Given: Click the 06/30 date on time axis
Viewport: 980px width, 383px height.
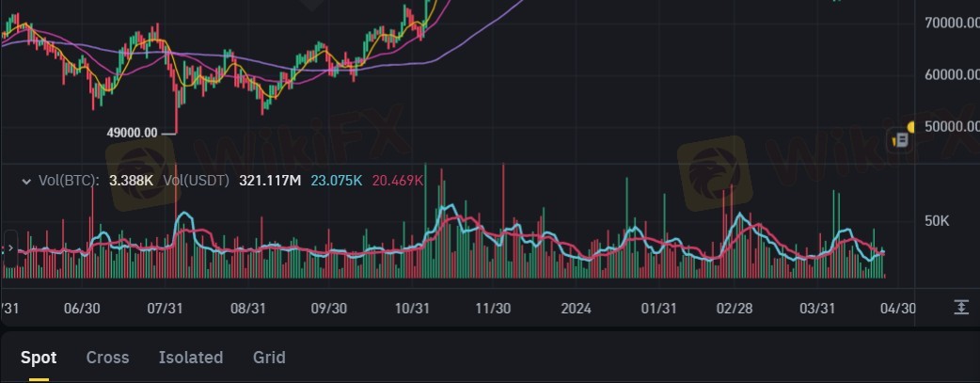Looking at the screenshot, I should [81, 309].
